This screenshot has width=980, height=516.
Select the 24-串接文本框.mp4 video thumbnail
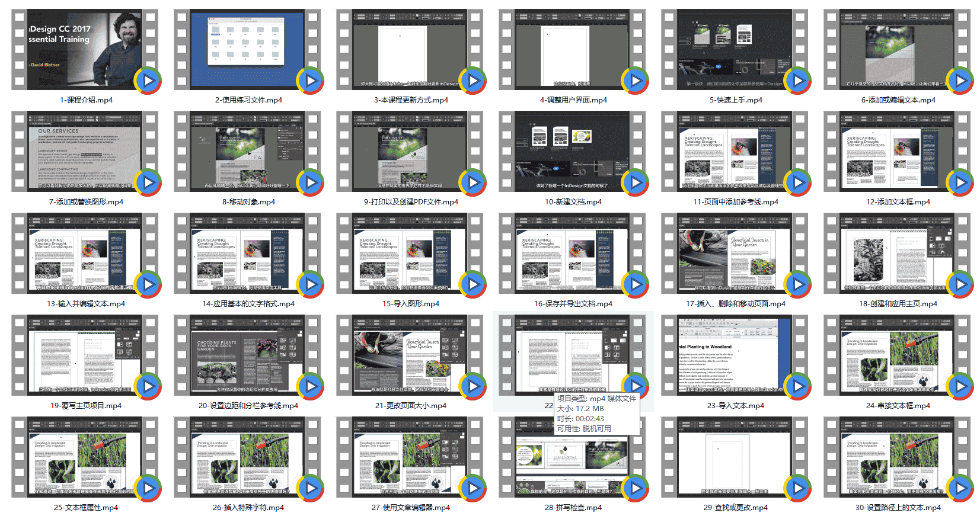(x=897, y=355)
